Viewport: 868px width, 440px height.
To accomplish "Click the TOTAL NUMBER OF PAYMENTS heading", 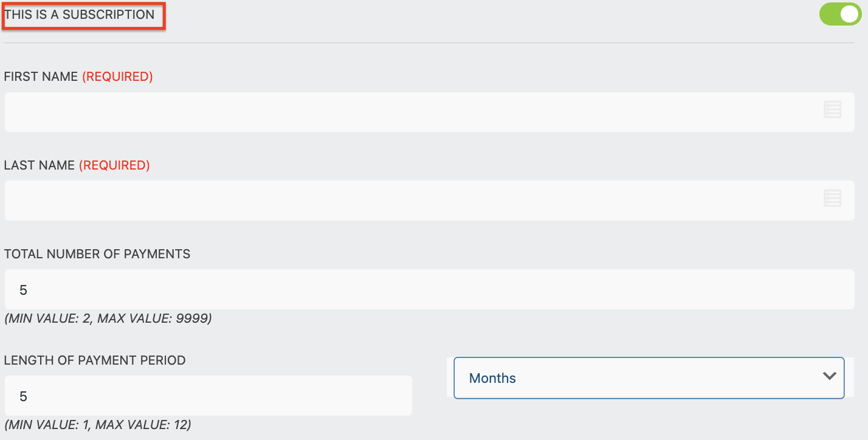I will pyautogui.click(x=97, y=254).
